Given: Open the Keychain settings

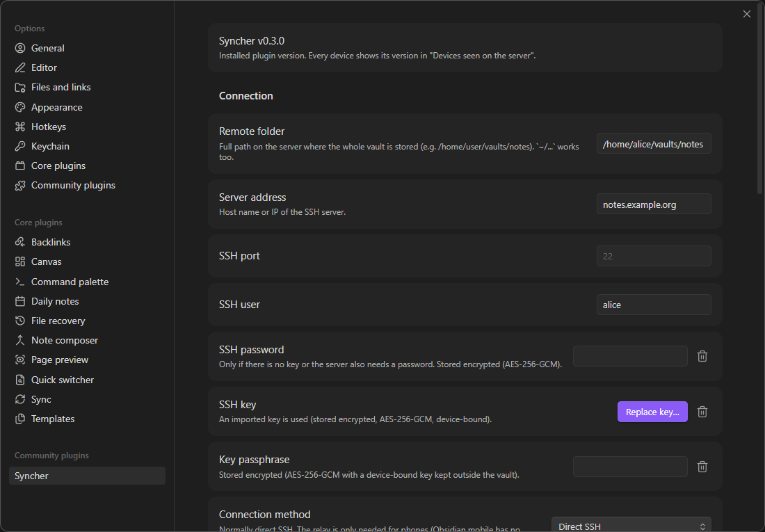Looking at the screenshot, I should pyautogui.click(x=88, y=146).
